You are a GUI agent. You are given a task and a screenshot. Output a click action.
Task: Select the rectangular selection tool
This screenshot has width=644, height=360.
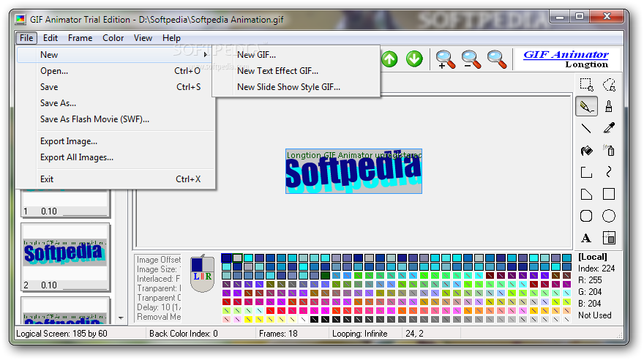point(586,85)
